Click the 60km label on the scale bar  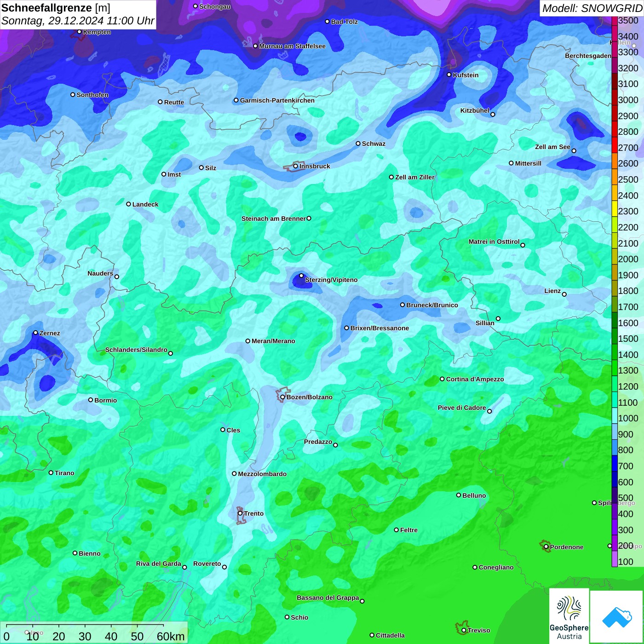tap(171, 636)
